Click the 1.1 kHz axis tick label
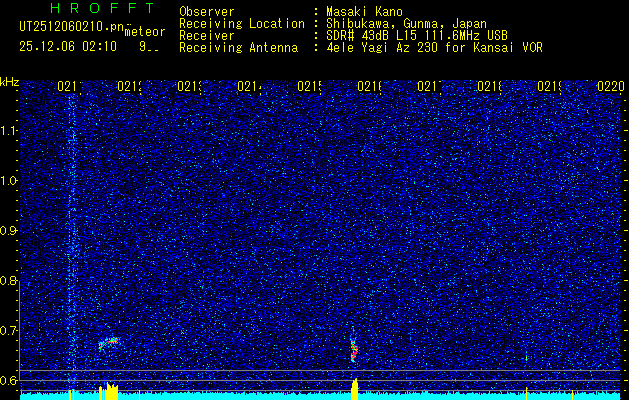 (9, 131)
